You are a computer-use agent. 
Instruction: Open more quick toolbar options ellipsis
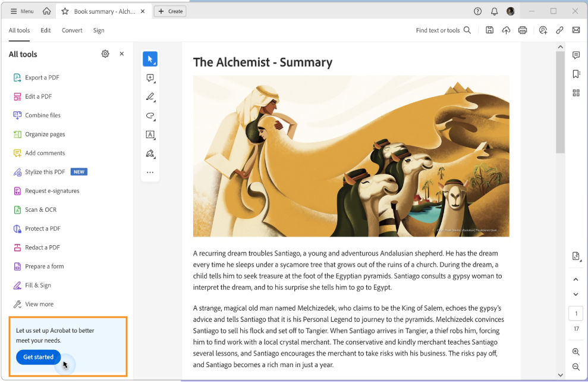pyautogui.click(x=150, y=172)
